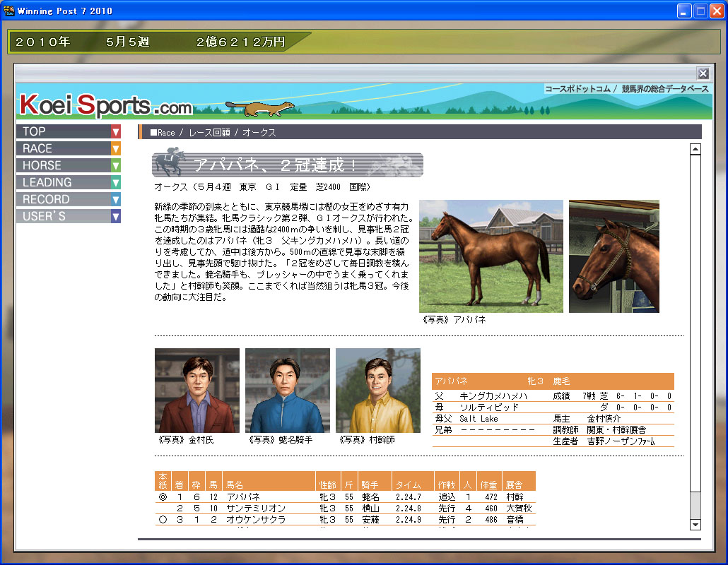Select the portrait of 蛯名騎手
This screenshot has height=565, width=728.
(x=288, y=391)
